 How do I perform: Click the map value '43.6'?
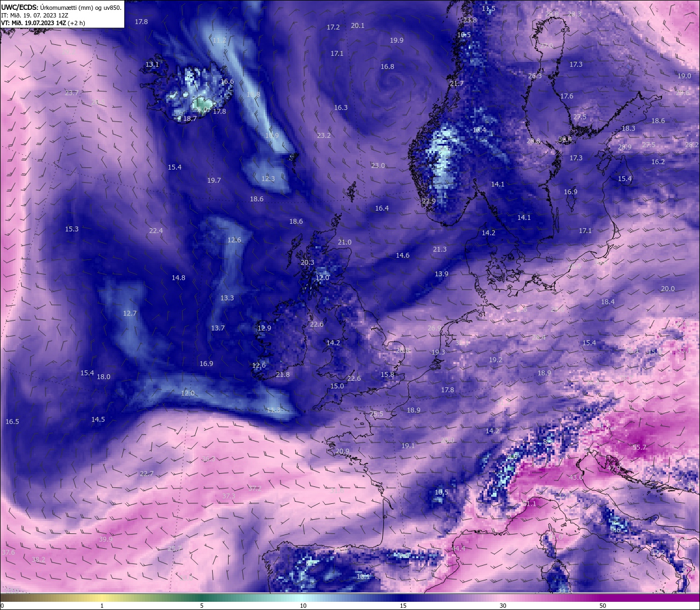[576, 477]
